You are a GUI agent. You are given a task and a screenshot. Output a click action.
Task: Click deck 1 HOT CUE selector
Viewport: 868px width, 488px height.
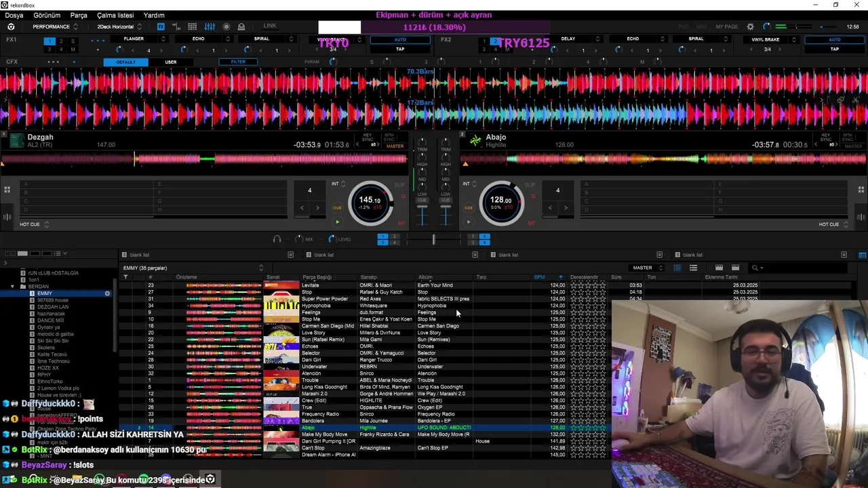point(35,224)
